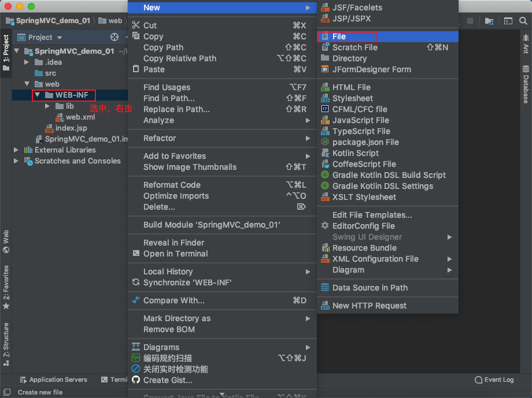The width and height of the screenshot is (532, 398).
Task: Open the Project Structure toolbar icon
Action: [x=489, y=21]
